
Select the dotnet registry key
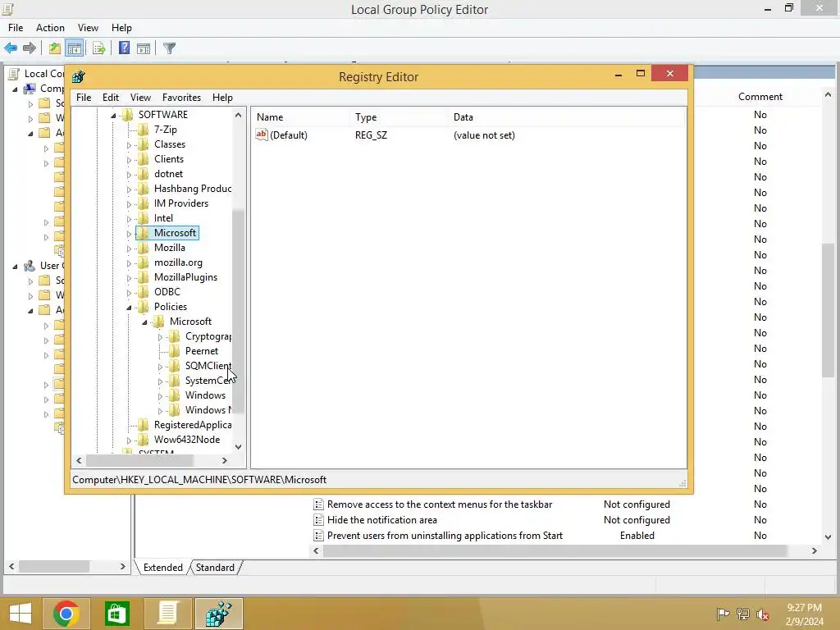pyautogui.click(x=168, y=174)
